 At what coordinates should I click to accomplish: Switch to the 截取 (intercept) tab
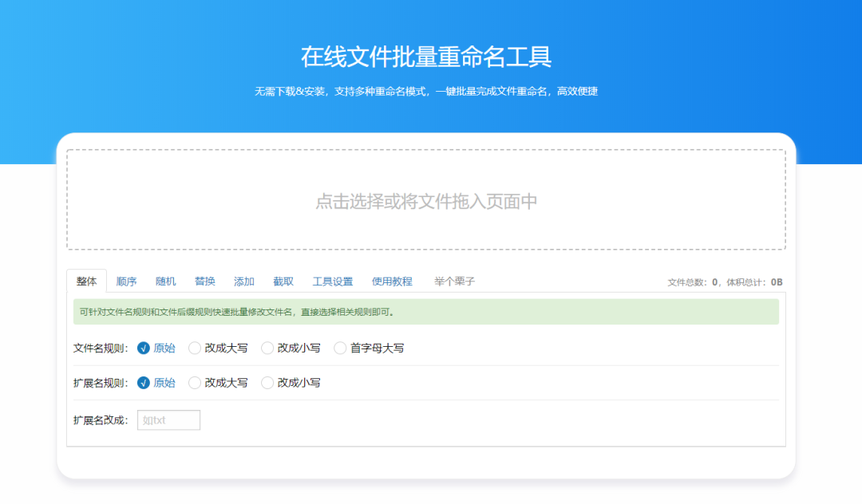pyautogui.click(x=283, y=281)
